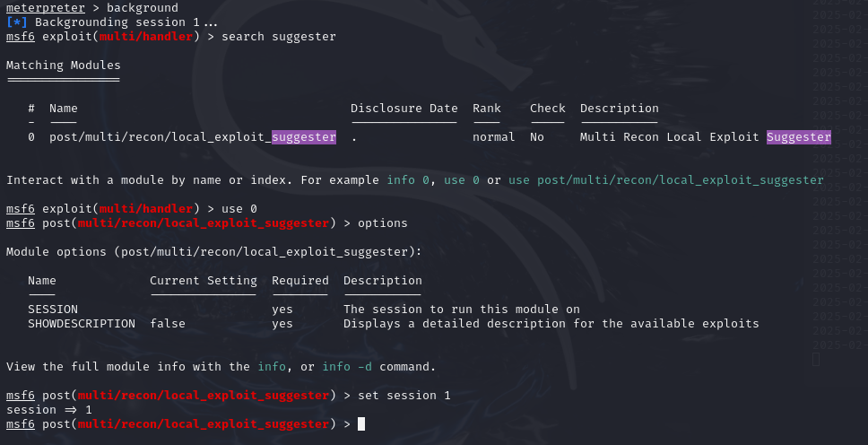Click the '#' column header
This screenshot has width=868, height=445.
pyautogui.click(x=31, y=108)
